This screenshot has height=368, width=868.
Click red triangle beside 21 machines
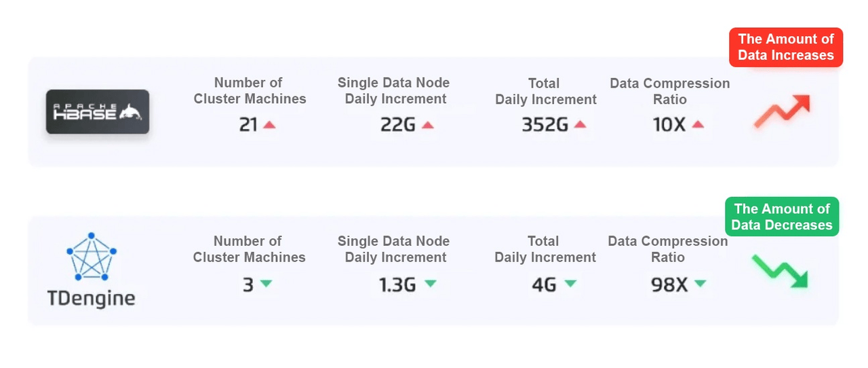click(269, 125)
